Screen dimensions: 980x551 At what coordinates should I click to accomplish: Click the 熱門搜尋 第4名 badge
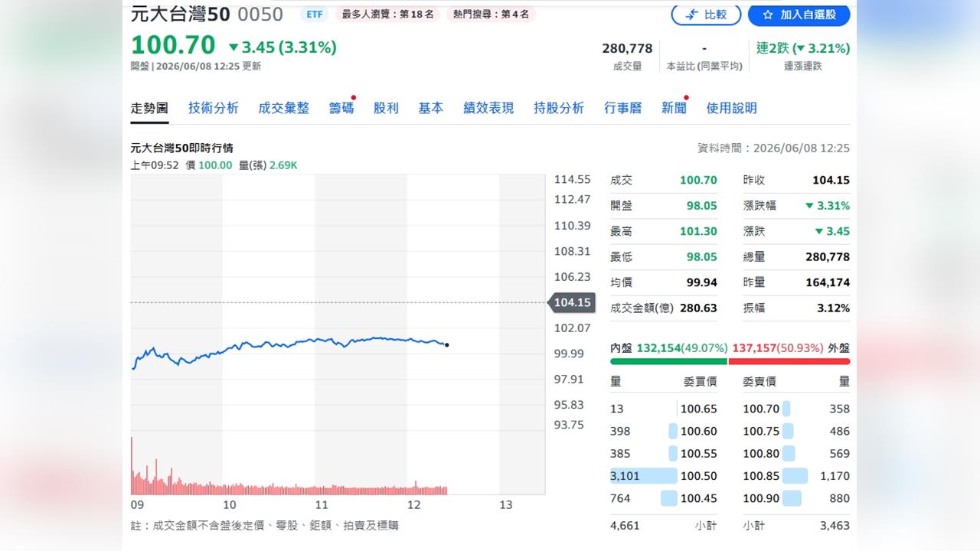click(x=491, y=15)
